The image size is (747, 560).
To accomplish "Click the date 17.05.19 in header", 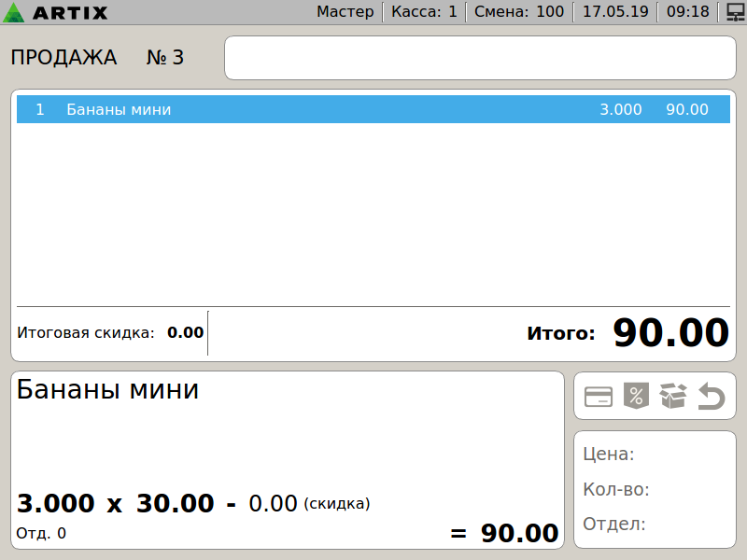I will (615, 11).
